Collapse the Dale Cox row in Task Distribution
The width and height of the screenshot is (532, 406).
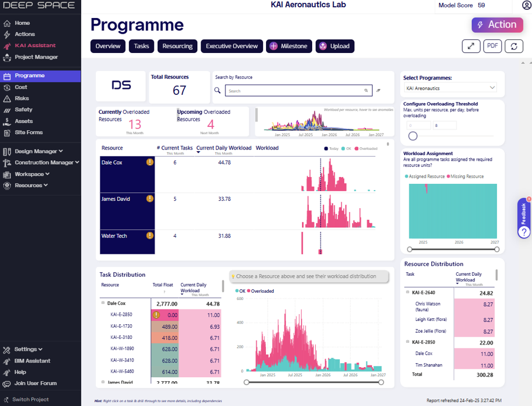pos(103,303)
